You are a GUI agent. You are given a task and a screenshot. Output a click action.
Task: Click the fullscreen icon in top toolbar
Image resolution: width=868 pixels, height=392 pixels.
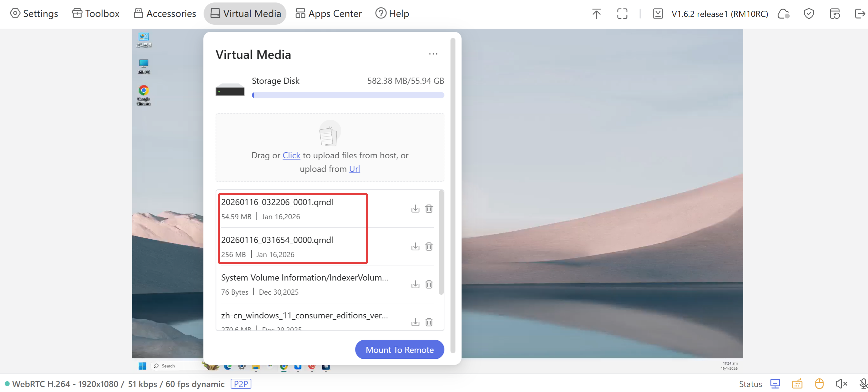[x=622, y=14]
